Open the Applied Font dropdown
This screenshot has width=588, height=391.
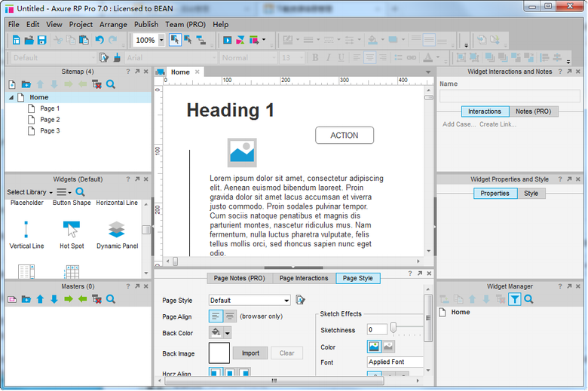pos(395,362)
